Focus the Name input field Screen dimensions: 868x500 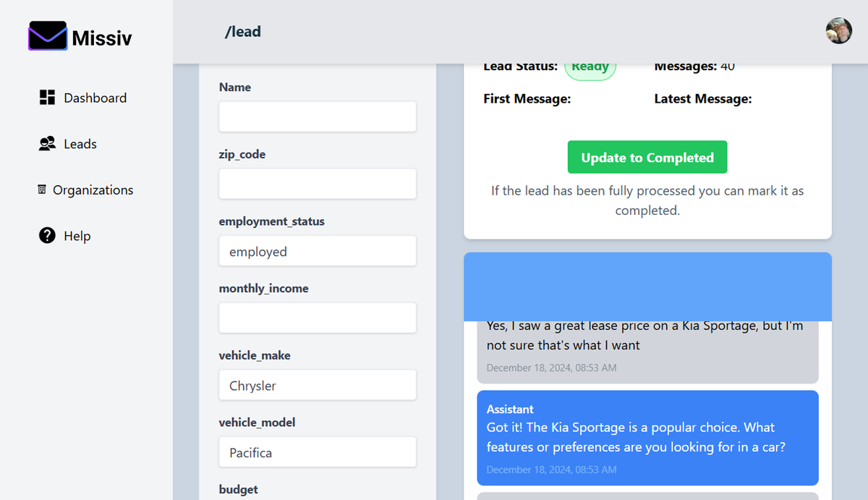click(318, 116)
